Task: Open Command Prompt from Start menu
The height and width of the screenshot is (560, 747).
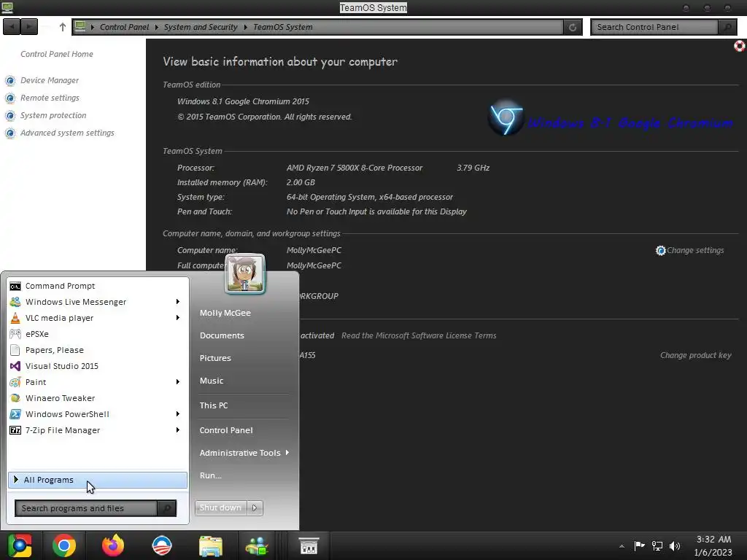Action: (60, 286)
